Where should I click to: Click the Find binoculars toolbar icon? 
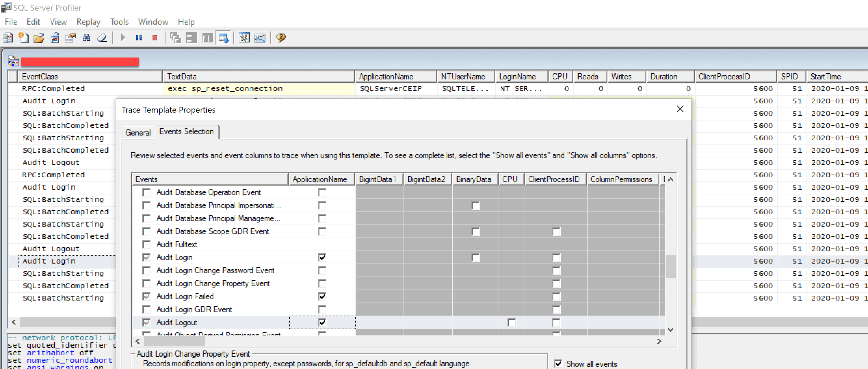(87, 38)
